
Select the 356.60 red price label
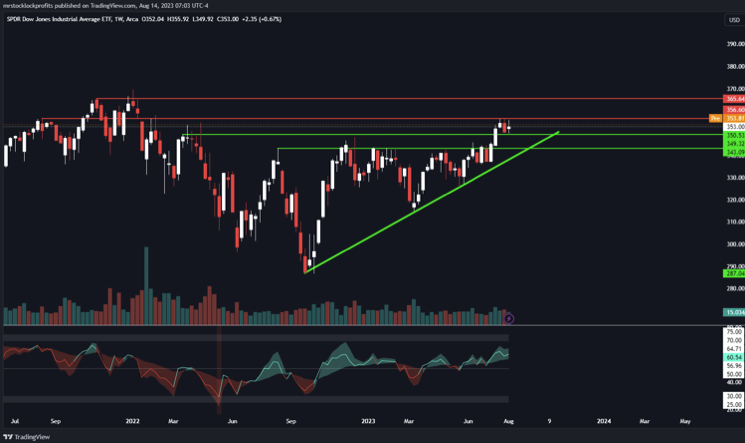733,110
